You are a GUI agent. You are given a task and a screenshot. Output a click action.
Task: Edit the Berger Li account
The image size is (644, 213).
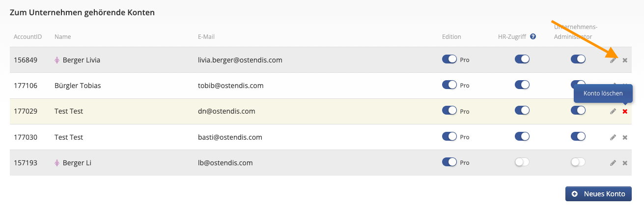[613, 163]
